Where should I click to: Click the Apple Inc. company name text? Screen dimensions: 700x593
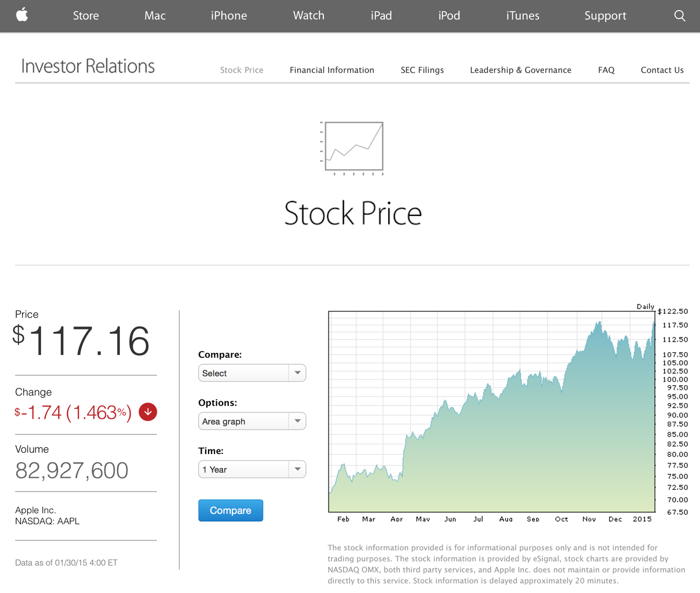35,510
